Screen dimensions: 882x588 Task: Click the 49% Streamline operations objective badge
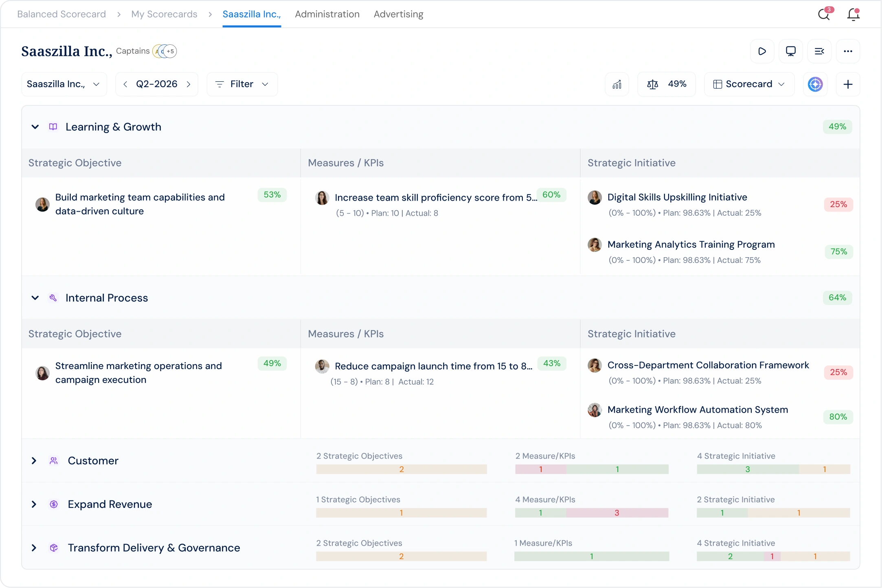point(272,363)
